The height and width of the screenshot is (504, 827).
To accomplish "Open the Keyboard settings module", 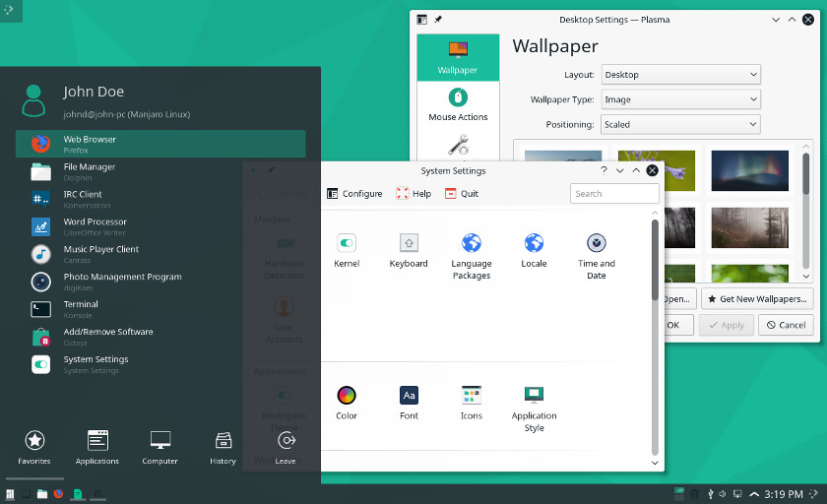I will click(x=409, y=250).
